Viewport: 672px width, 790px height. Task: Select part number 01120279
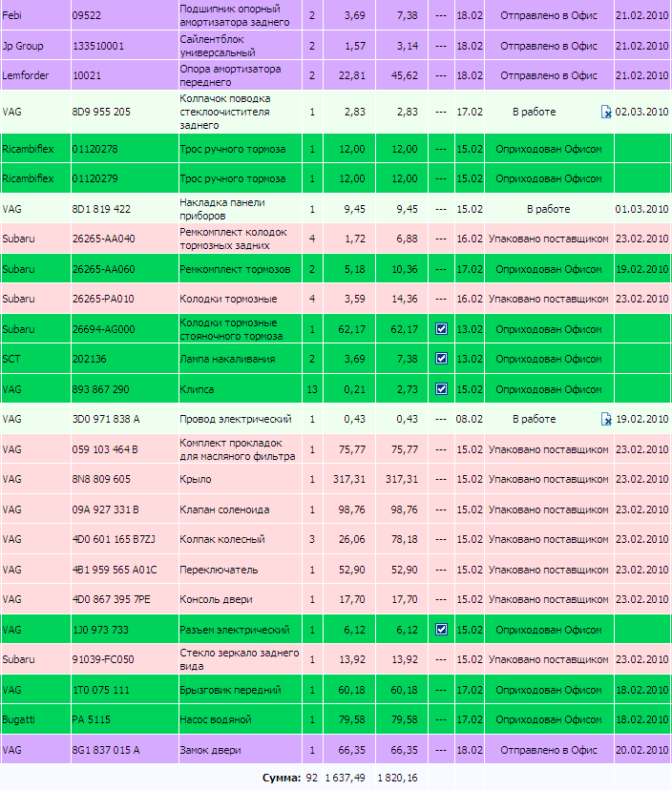pyautogui.click(x=94, y=178)
